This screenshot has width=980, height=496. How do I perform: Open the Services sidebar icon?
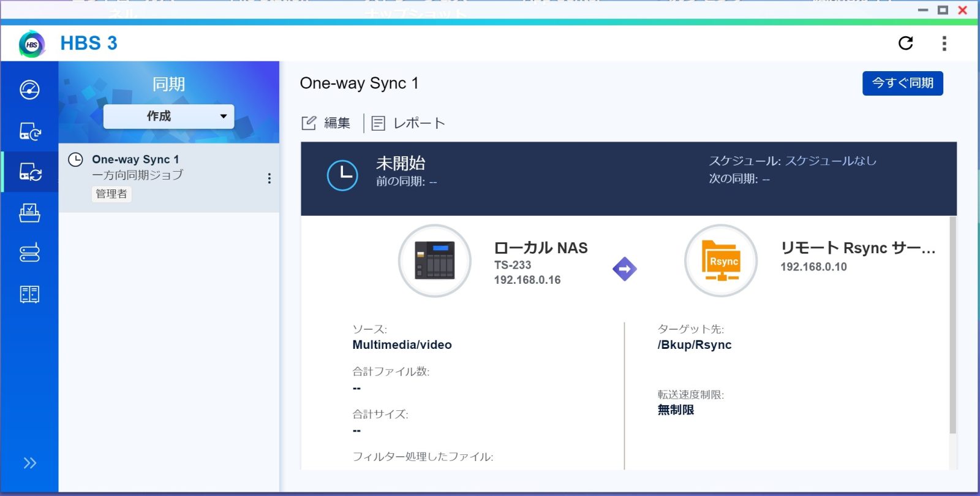(x=29, y=294)
